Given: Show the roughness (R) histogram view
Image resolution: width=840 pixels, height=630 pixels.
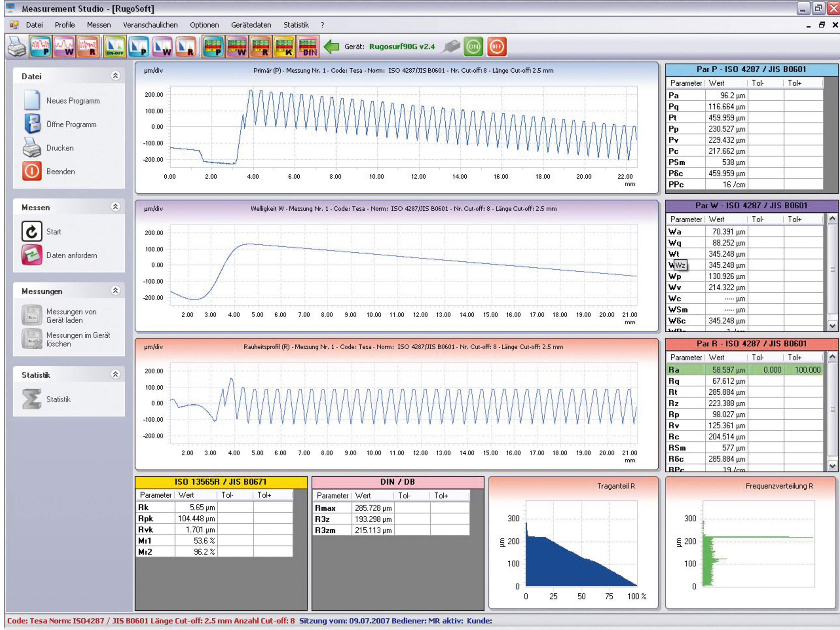Looking at the screenshot, I should [x=186, y=46].
